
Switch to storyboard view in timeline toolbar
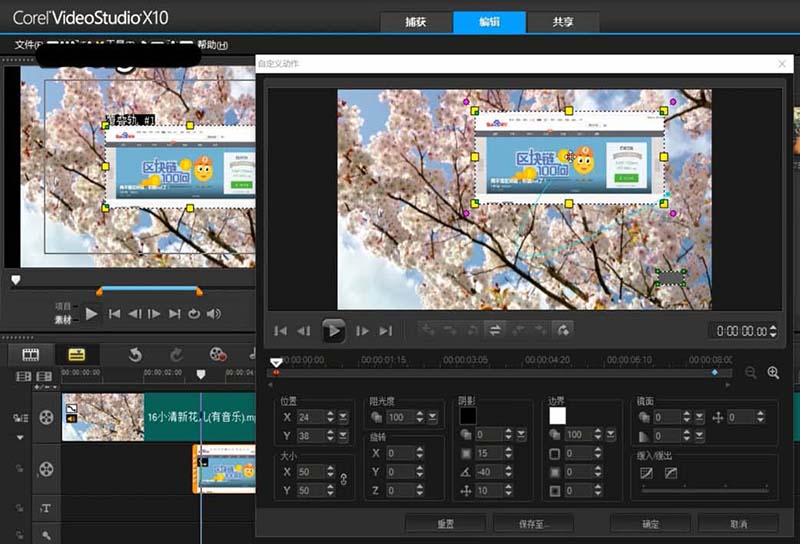(x=30, y=354)
